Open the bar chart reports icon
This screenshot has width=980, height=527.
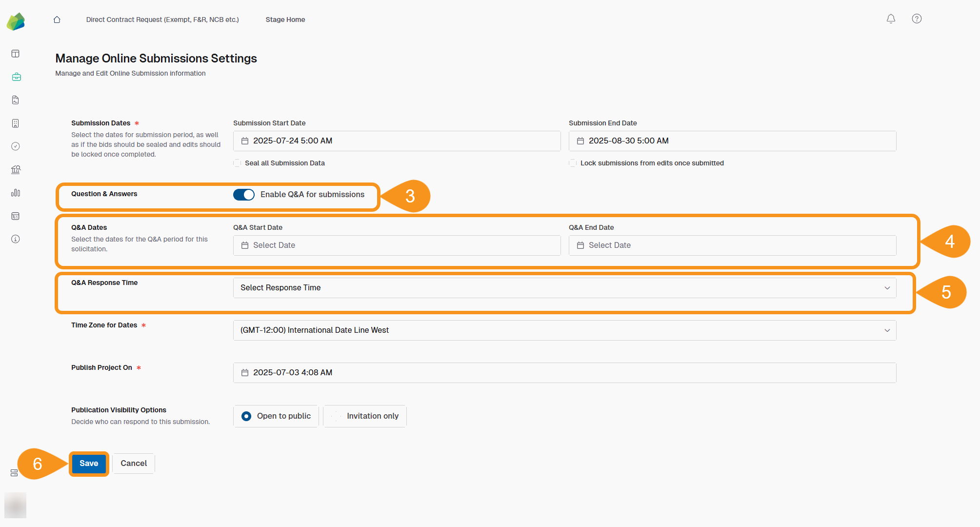point(15,193)
